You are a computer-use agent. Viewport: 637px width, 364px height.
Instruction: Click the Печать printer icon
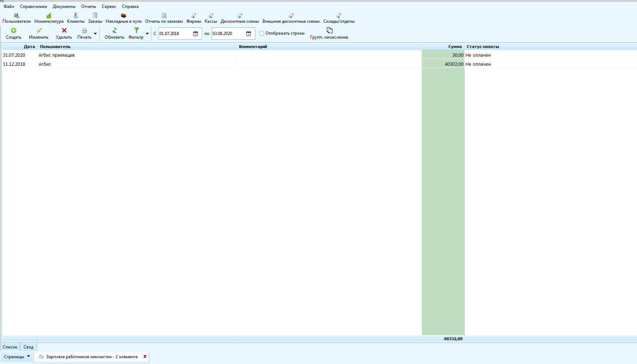[84, 30]
